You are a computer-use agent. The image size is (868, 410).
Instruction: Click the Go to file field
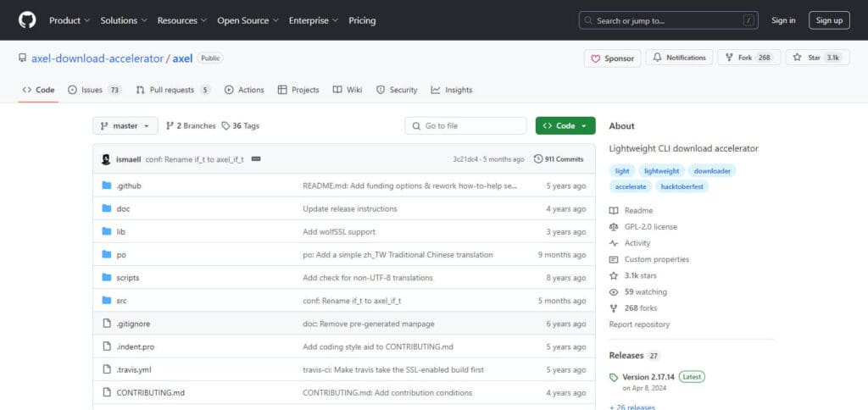click(465, 125)
